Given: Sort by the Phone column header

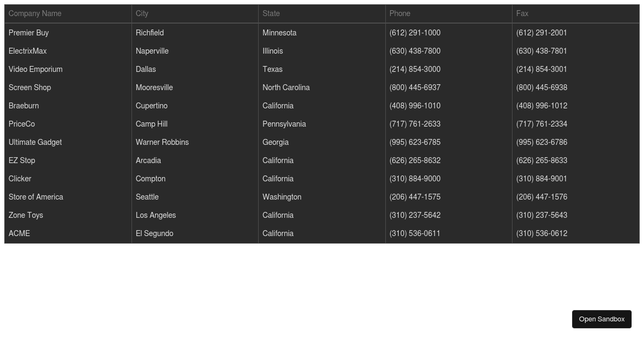Looking at the screenshot, I should [x=400, y=13].
